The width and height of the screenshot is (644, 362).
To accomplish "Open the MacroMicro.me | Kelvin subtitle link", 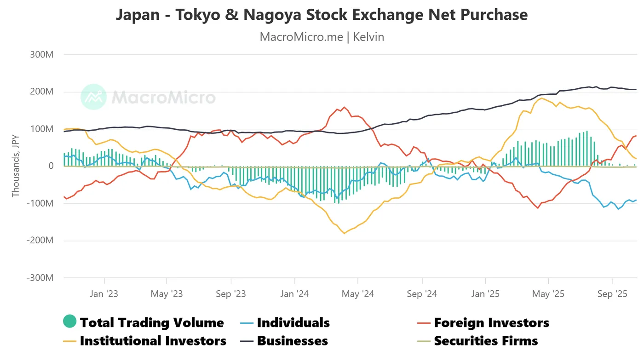I will click(322, 37).
